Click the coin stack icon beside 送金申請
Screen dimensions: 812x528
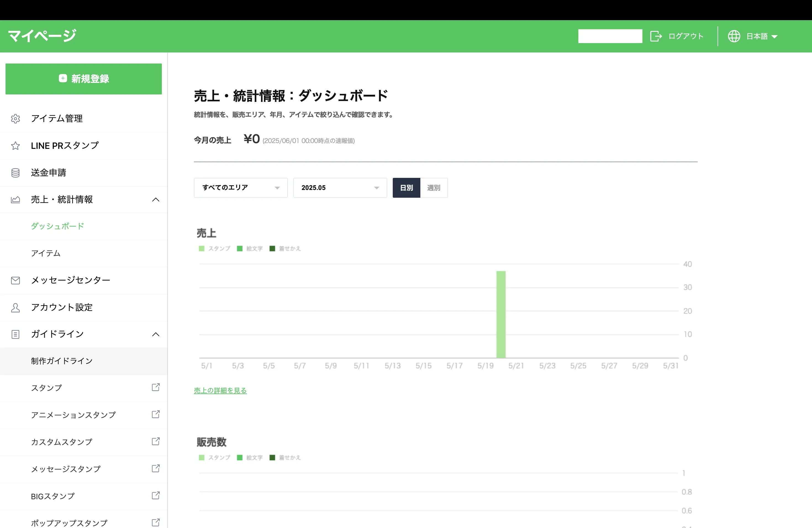[x=15, y=173]
